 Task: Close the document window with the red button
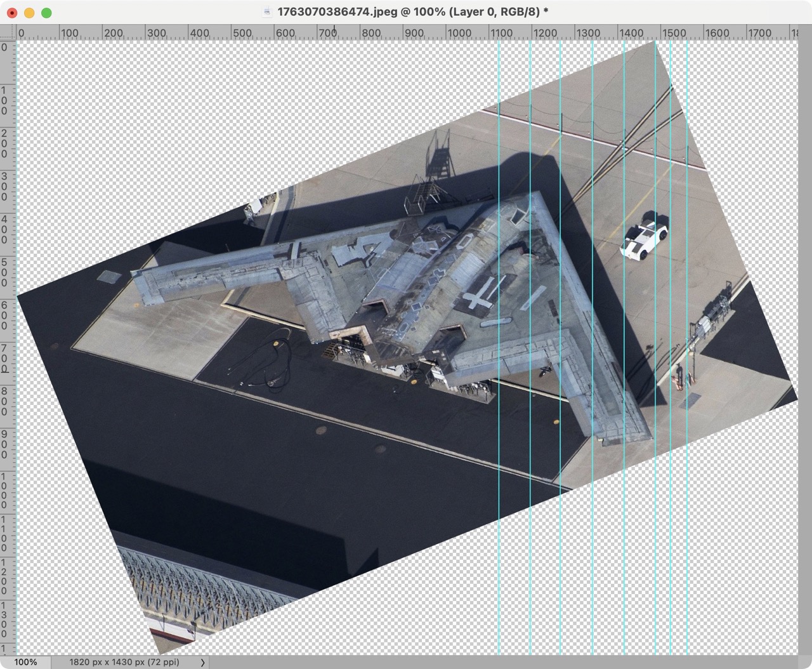12,13
